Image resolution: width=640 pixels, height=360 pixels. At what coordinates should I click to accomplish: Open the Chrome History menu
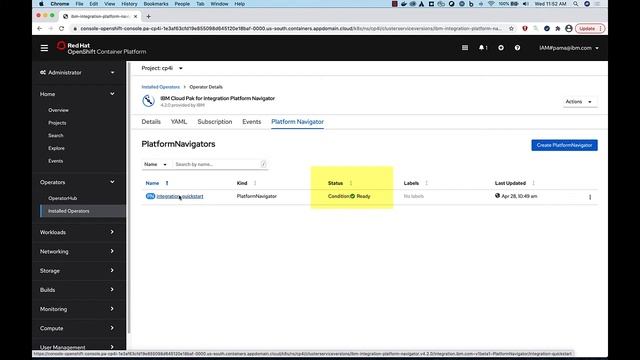[129, 4]
